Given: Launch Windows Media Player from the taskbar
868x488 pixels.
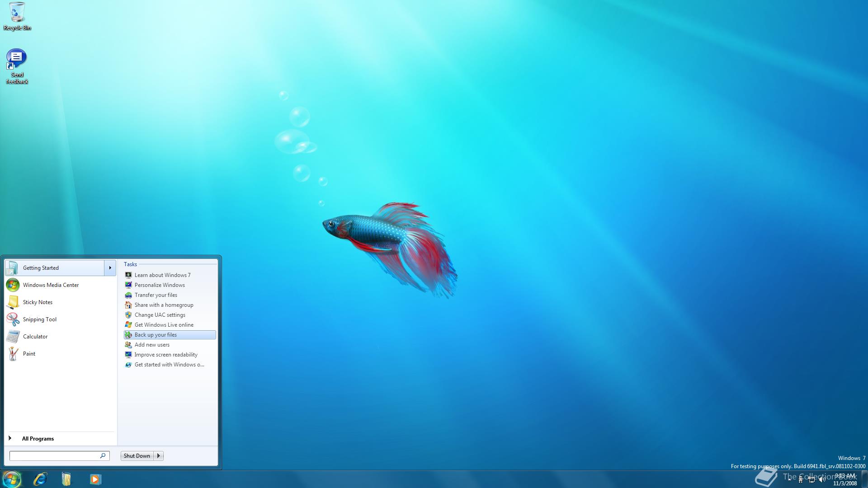Looking at the screenshot, I should tap(95, 479).
